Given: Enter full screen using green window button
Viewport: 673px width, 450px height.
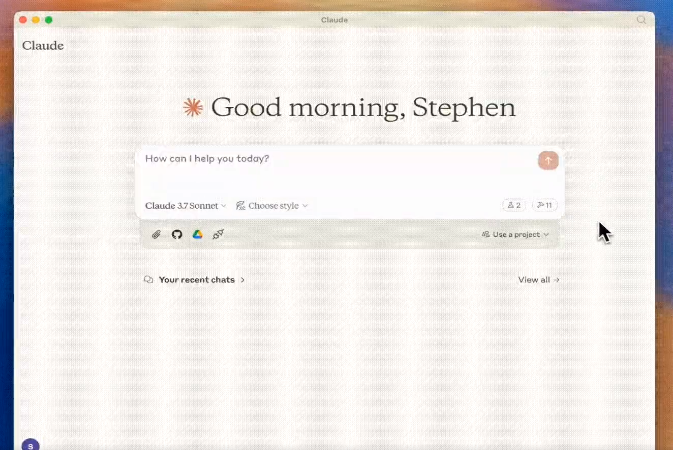Looking at the screenshot, I should coord(48,19).
